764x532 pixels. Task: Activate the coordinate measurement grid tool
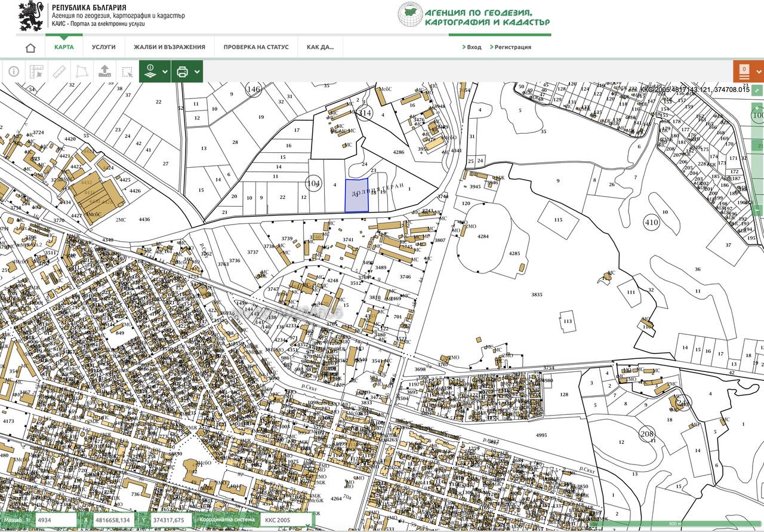tap(36, 72)
